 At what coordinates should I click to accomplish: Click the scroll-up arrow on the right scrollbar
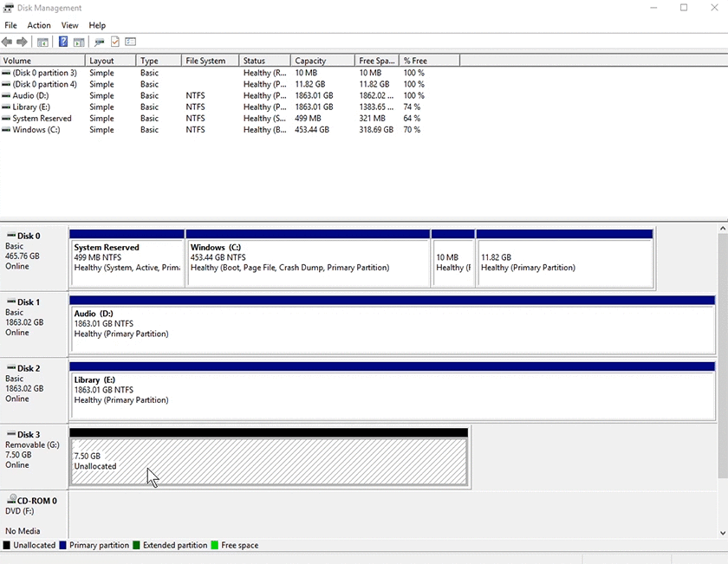point(722,227)
